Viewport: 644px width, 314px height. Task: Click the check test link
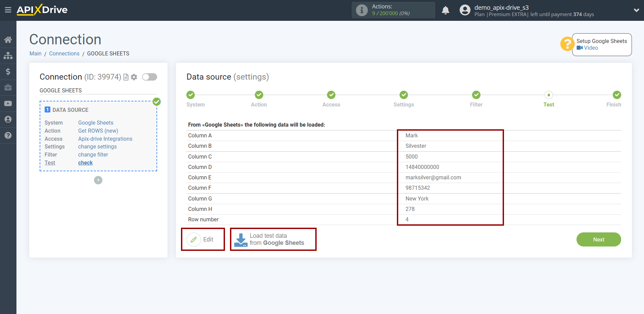point(85,163)
